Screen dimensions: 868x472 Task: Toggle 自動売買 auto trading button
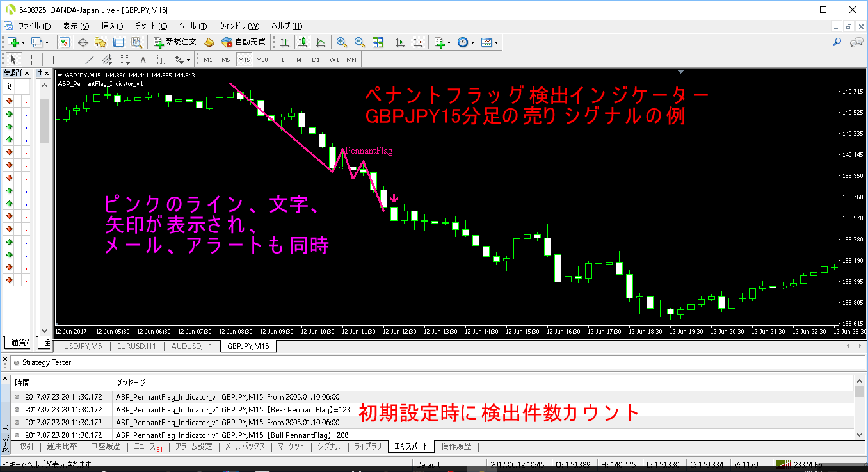243,42
